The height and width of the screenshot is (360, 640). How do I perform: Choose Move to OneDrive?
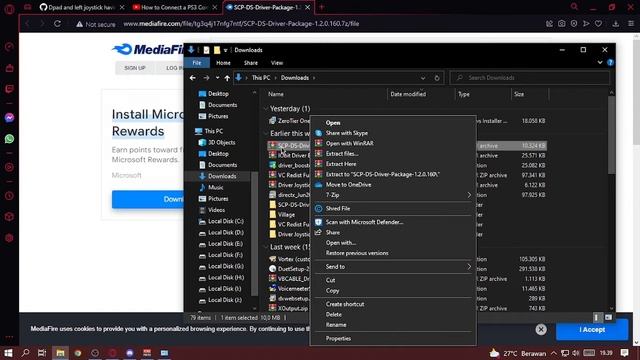tap(348, 184)
